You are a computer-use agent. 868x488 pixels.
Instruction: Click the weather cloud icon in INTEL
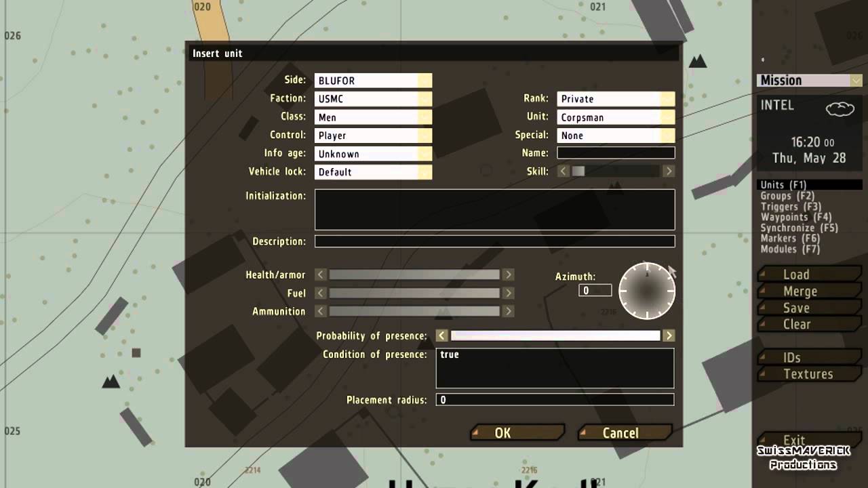coord(840,109)
